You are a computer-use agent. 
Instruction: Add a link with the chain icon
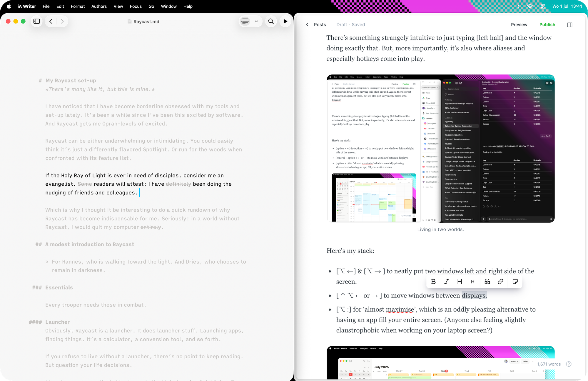click(500, 282)
